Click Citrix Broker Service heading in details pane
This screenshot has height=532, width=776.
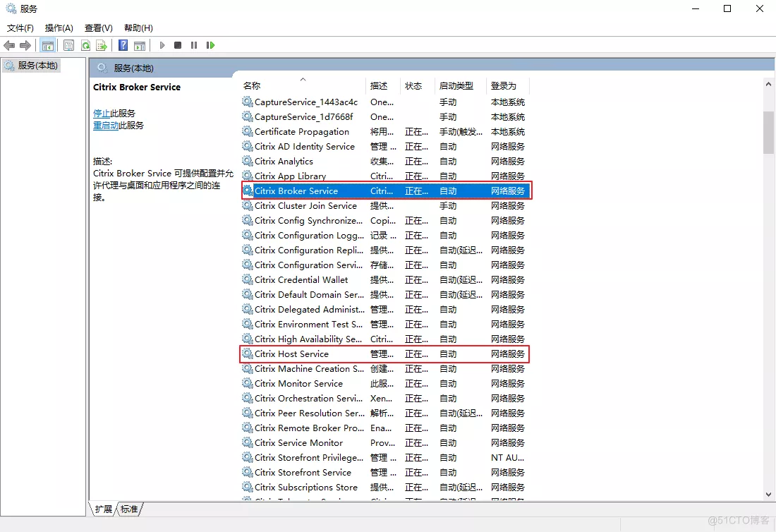[137, 87]
